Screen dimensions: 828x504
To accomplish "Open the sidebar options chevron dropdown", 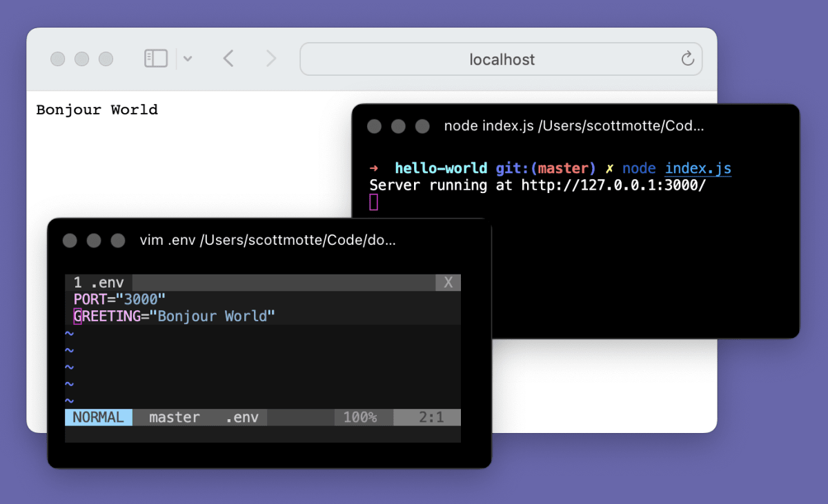I will coord(187,59).
